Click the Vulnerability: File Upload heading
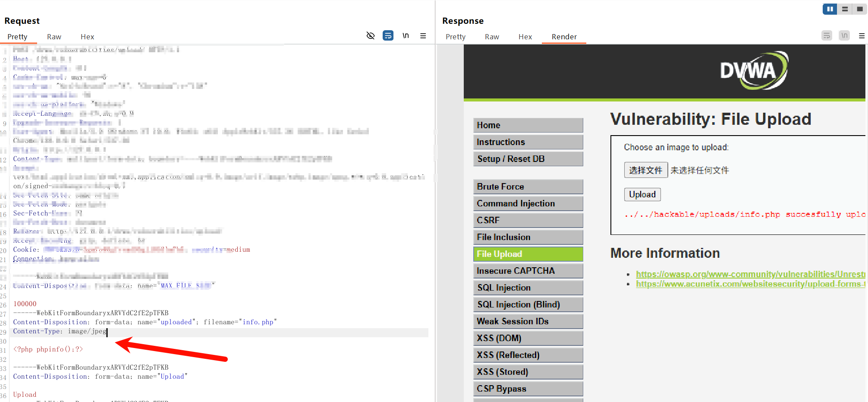Screen dimensions: 868x402 (711, 119)
